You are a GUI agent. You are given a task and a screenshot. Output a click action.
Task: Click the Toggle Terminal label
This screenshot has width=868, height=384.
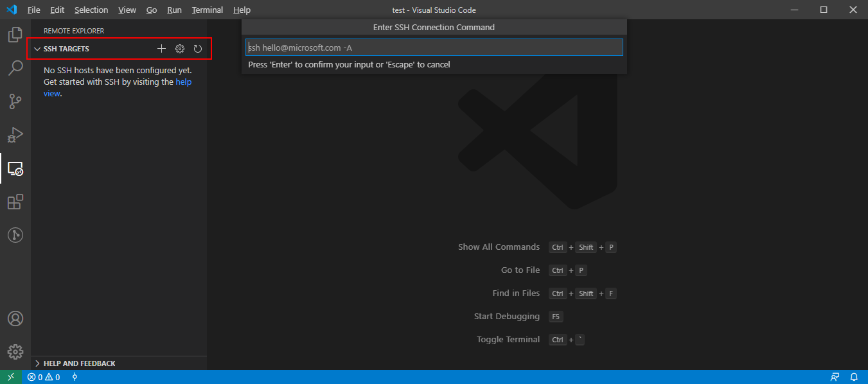tap(508, 340)
